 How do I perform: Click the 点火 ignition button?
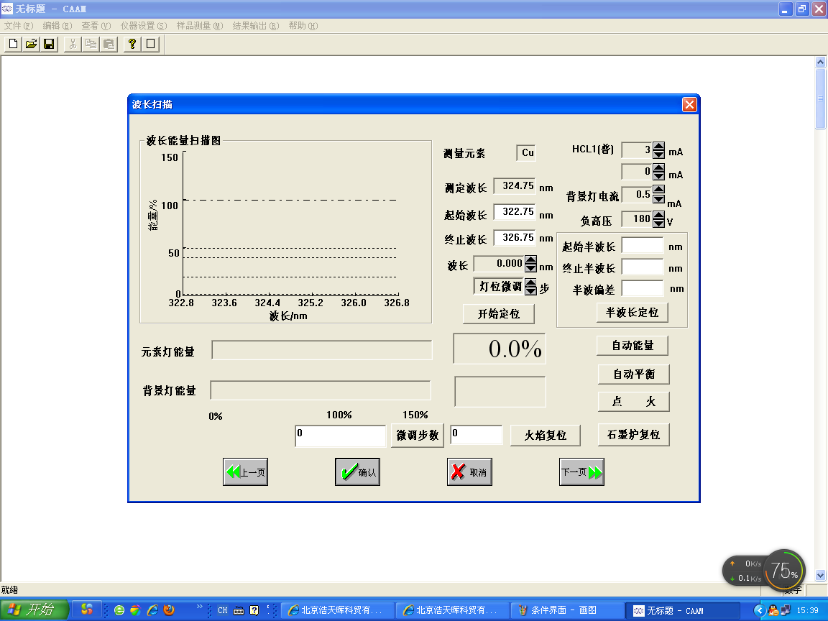[632, 402]
